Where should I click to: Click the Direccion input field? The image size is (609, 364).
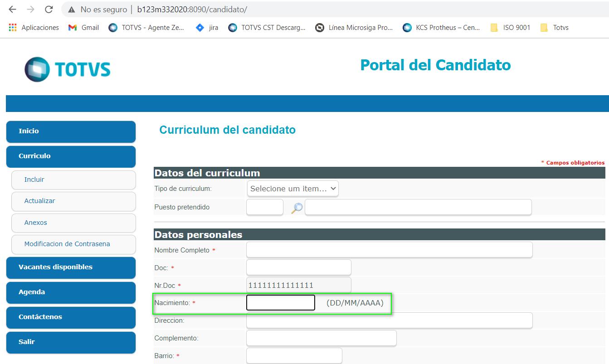click(x=389, y=320)
